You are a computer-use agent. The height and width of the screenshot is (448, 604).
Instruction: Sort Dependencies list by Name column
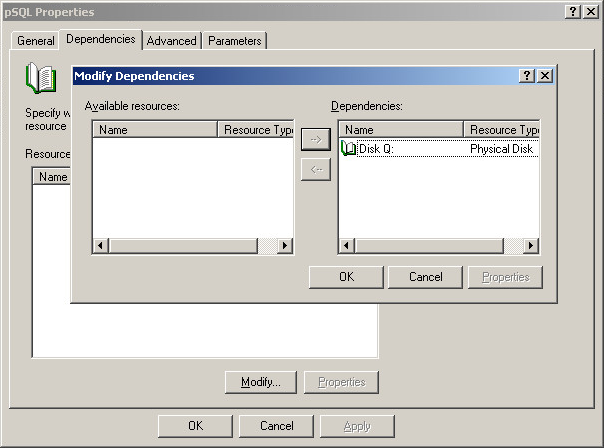401,129
